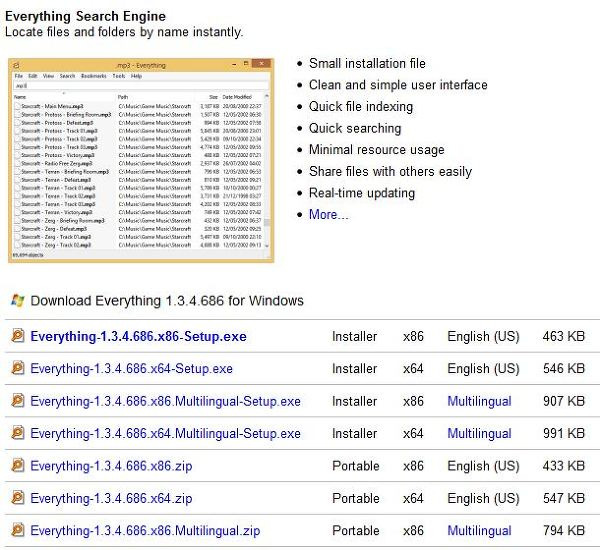Click 'Share files with others easily' text
Image resolution: width=600 pixels, height=550 pixels.
(x=391, y=171)
